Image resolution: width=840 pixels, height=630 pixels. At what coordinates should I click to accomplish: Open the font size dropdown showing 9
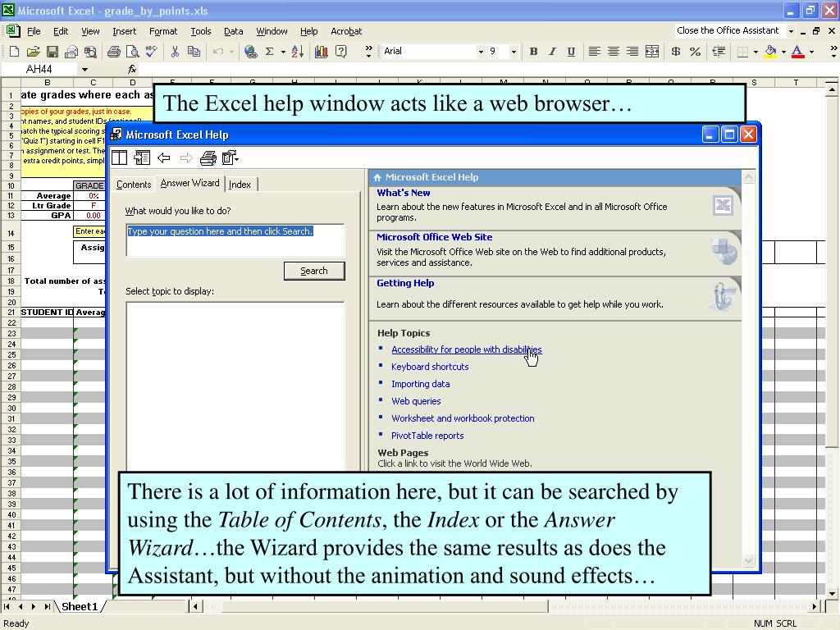[x=514, y=52]
